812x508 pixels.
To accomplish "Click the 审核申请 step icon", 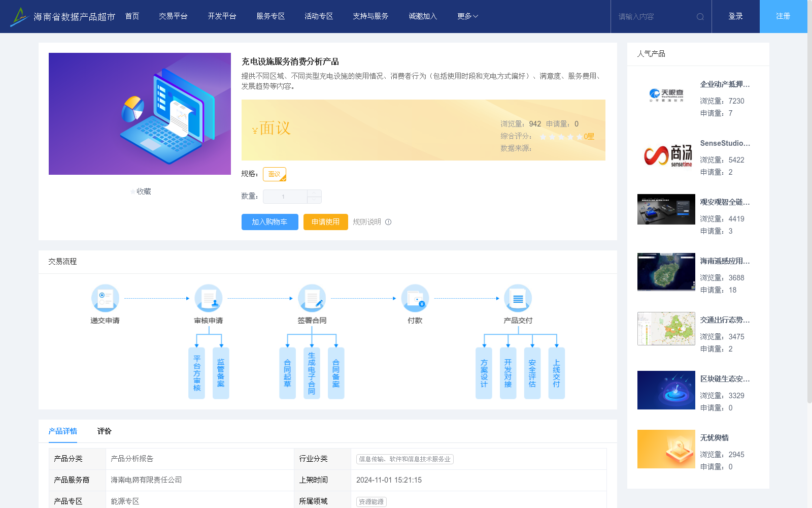I will [x=209, y=298].
